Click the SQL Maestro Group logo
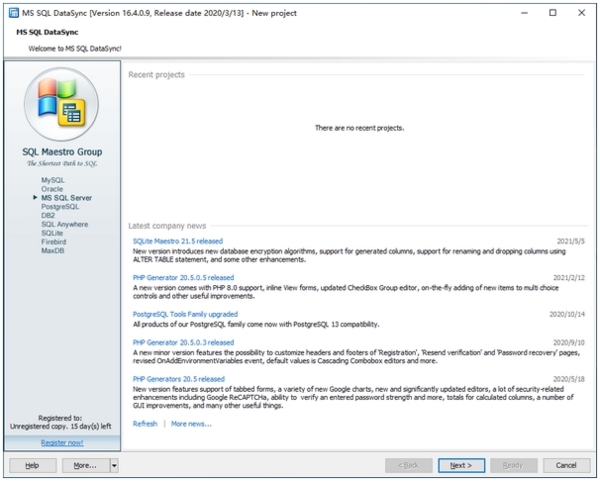The height and width of the screenshot is (481, 600). coord(61,104)
